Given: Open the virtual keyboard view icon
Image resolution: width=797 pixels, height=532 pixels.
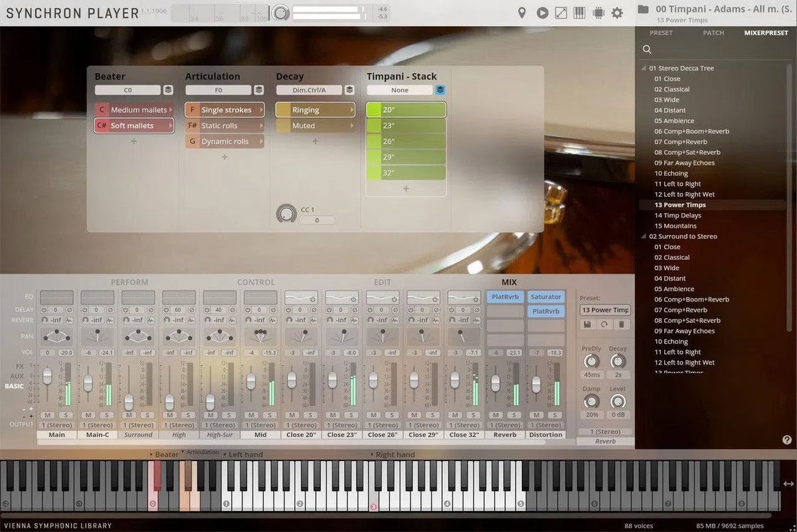Looking at the screenshot, I should tap(579, 13).
